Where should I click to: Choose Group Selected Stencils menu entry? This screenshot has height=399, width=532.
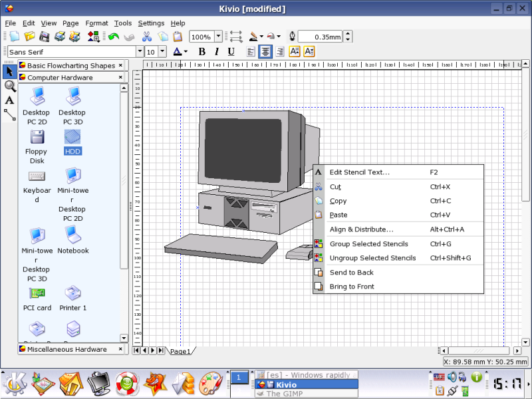(398, 243)
